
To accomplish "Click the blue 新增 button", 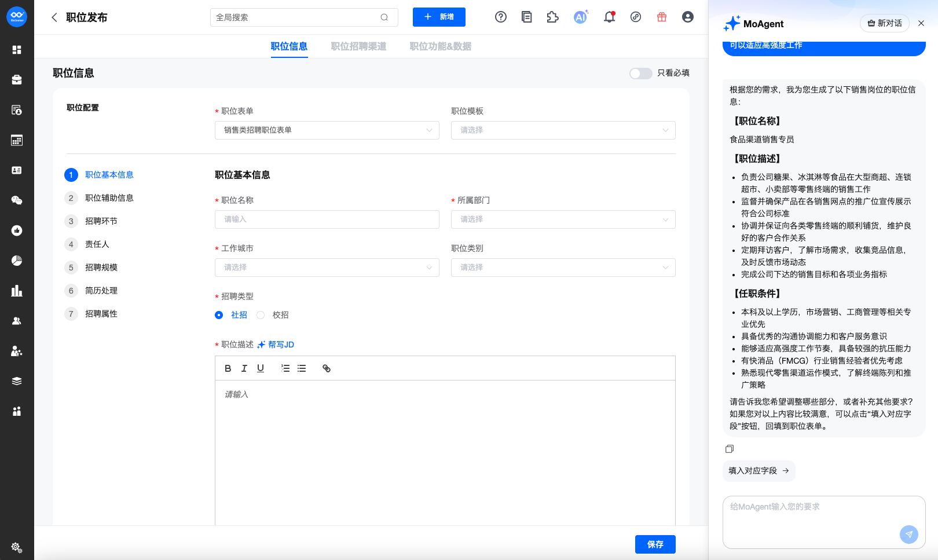I will tap(439, 17).
